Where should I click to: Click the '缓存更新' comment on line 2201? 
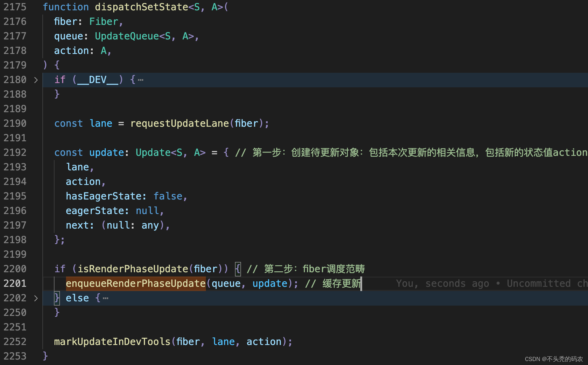(x=341, y=283)
